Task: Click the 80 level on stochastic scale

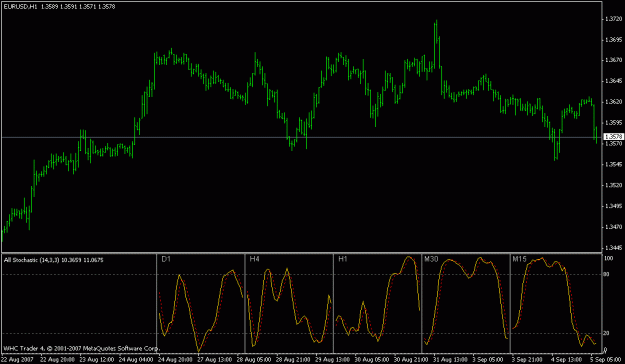Action: (x=607, y=274)
